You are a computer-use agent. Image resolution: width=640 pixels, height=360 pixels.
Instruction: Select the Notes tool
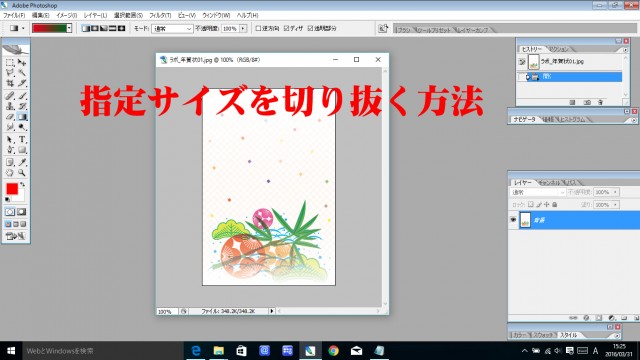10,162
